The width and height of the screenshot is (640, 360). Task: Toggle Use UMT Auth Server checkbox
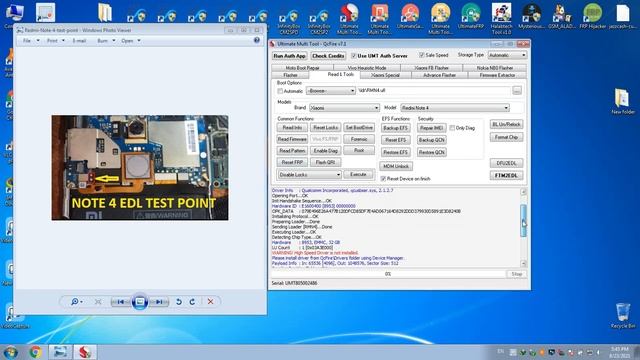coord(354,56)
